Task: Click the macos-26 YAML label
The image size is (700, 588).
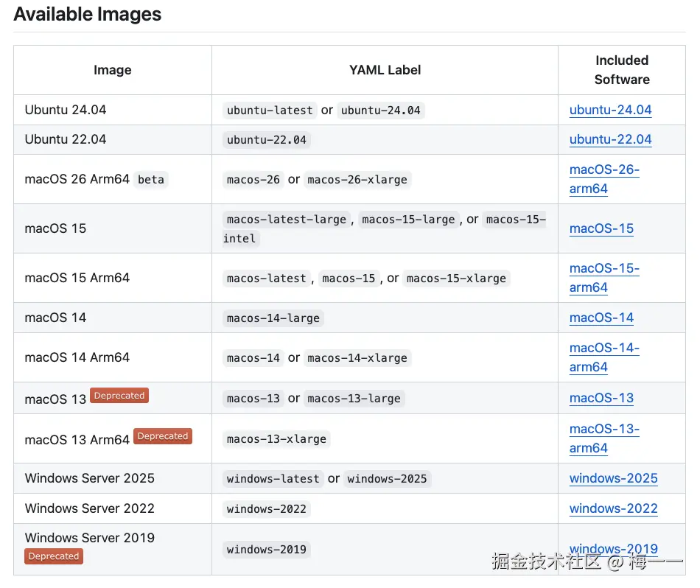Action: coord(253,180)
